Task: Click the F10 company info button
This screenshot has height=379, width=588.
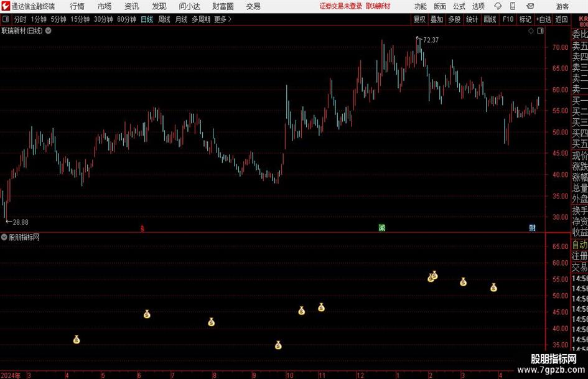Action: click(508, 19)
